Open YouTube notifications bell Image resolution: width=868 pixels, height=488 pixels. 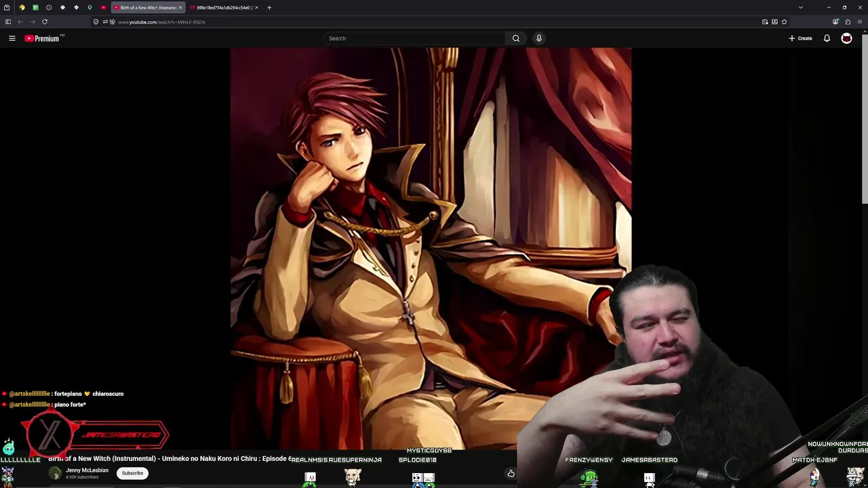click(827, 39)
